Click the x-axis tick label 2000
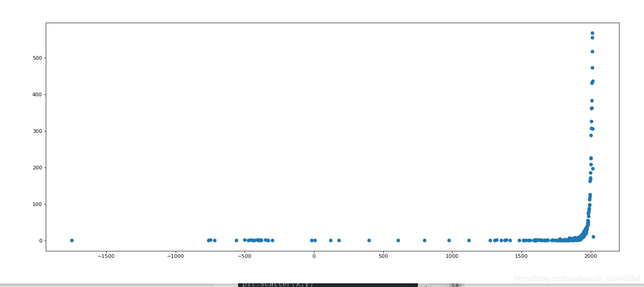 click(591, 256)
